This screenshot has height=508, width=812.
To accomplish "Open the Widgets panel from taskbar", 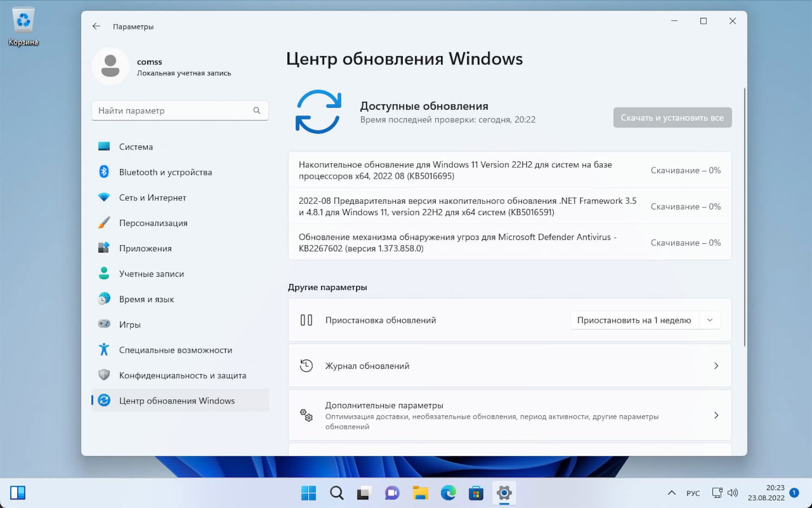I will (18, 493).
